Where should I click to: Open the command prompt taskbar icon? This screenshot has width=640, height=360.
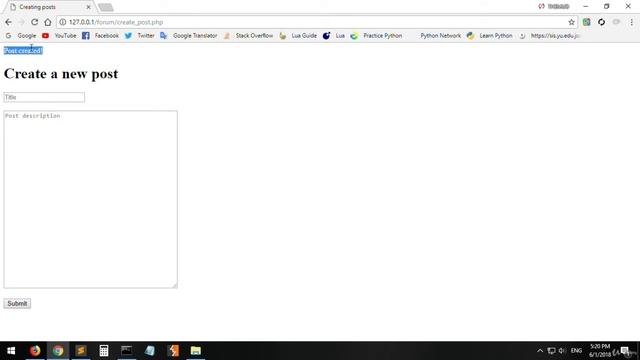tap(127, 351)
